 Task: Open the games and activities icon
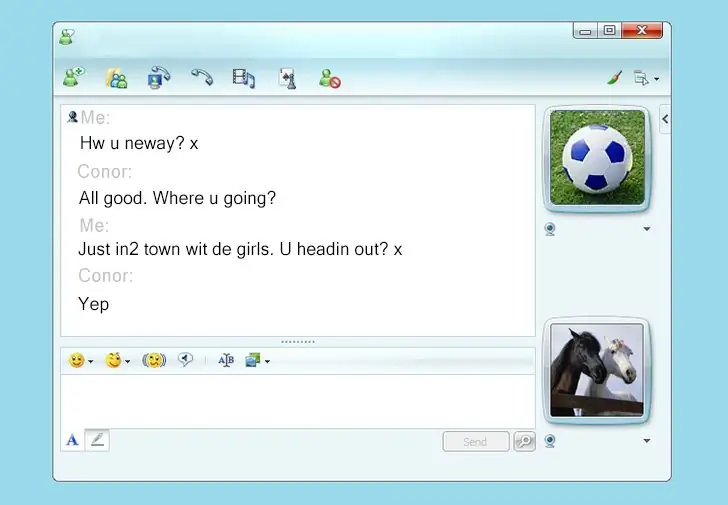[x=287, y=78]
